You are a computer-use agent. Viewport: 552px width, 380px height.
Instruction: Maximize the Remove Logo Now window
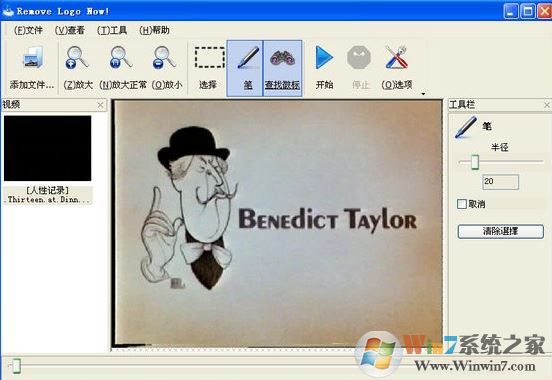click(x=527, y=11)
